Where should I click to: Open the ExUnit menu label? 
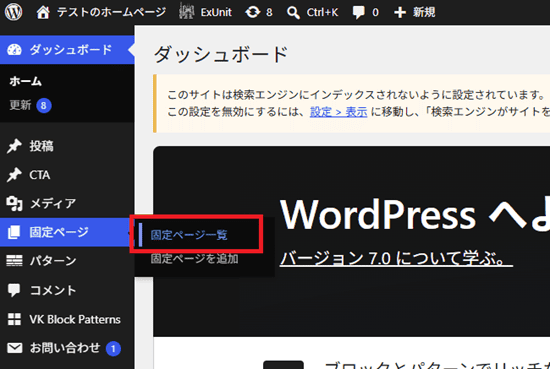point(216,12)
